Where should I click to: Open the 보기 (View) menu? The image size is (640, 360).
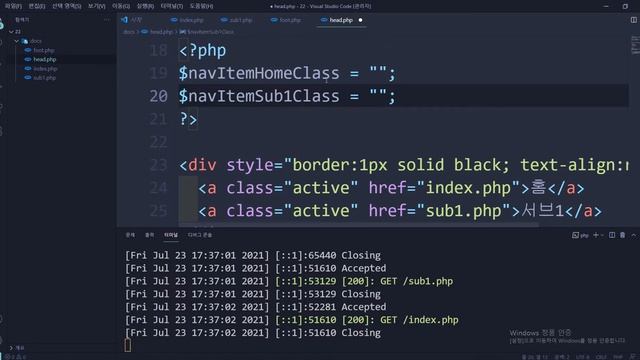point(96,6)
